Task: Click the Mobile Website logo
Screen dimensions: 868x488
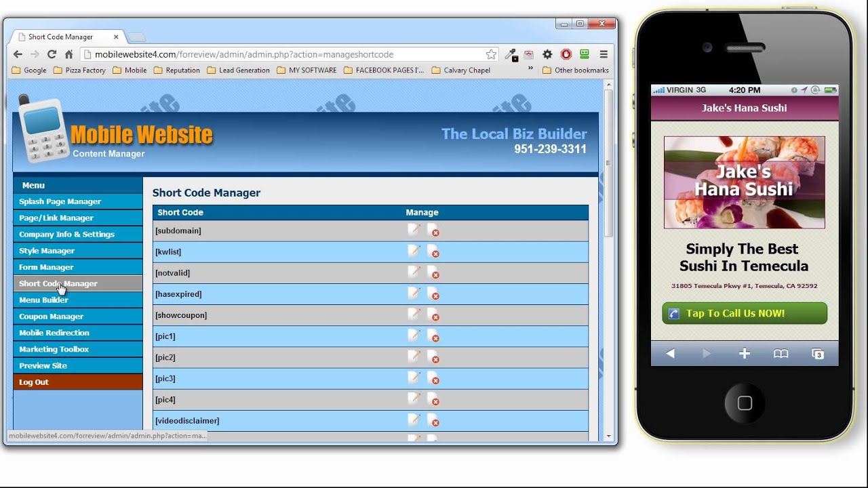Action: pos(116,129)
